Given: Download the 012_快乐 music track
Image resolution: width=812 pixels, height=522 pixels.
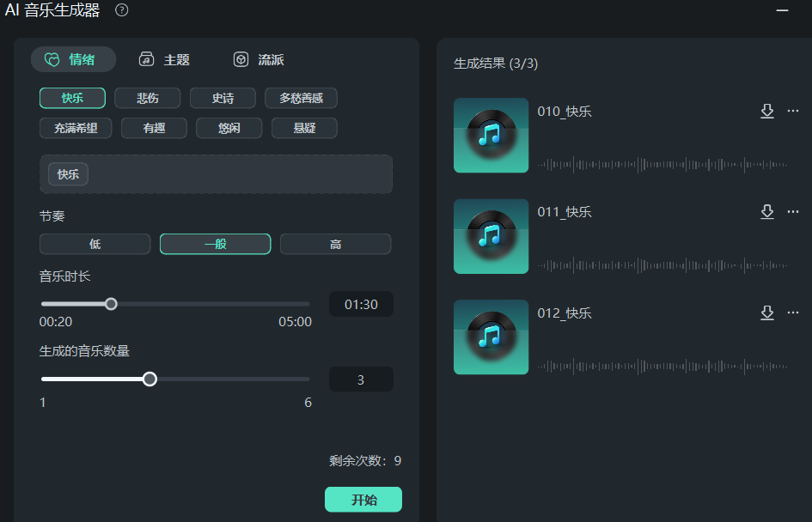Looking at the screenshot, I should click(x=767, y=313).
